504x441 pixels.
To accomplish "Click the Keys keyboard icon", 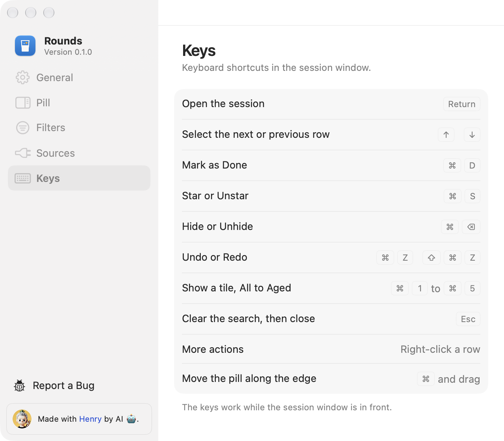I will point(23,178).
